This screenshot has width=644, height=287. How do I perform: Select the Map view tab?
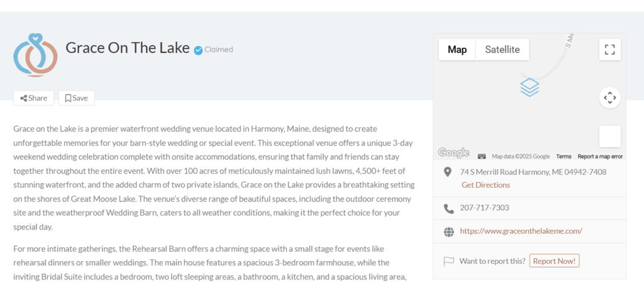point(457,50)
